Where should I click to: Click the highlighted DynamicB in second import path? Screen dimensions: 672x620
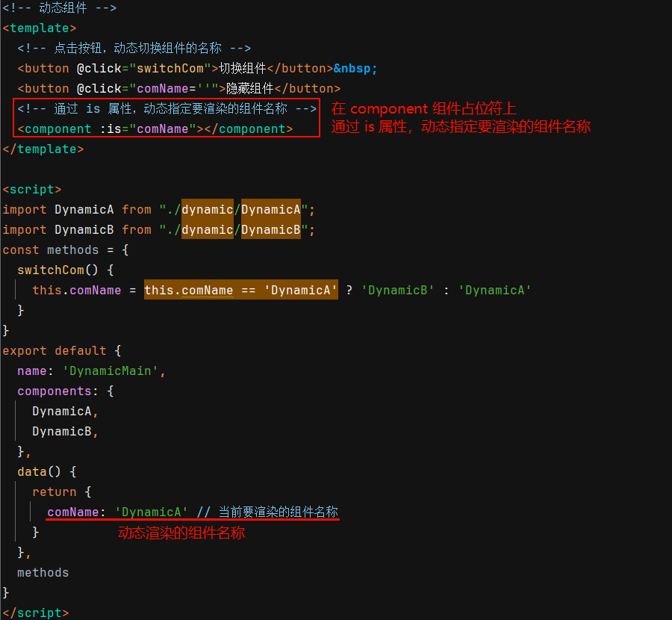[x=271, y=230]
